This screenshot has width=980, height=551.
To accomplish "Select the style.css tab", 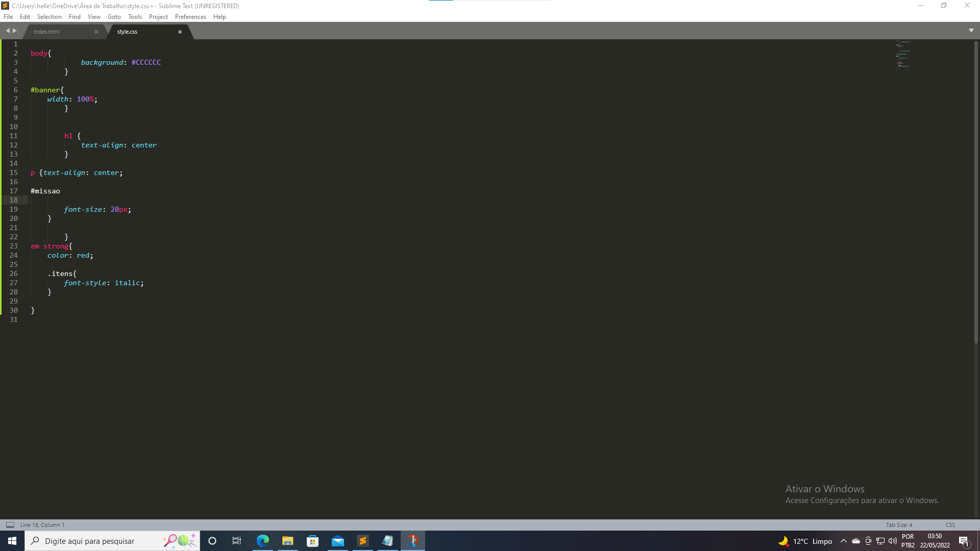I will click(127, 31).
